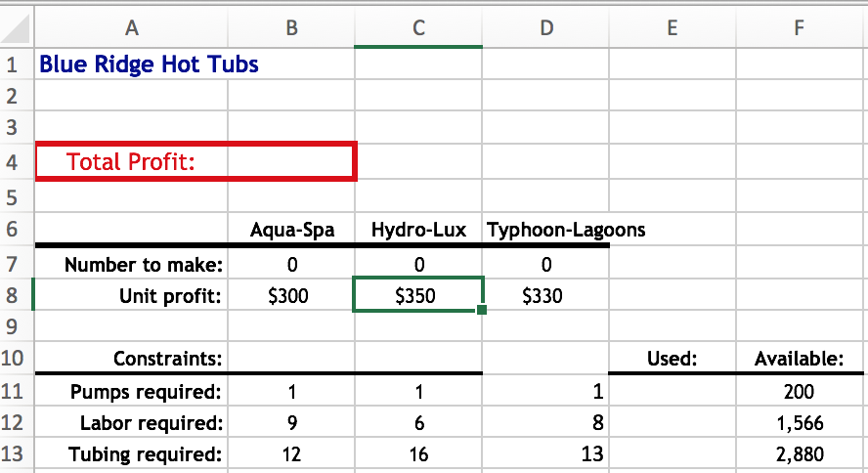868x473 pixels.
Task: Click the Tubing required: label
Action: (145, 454)
